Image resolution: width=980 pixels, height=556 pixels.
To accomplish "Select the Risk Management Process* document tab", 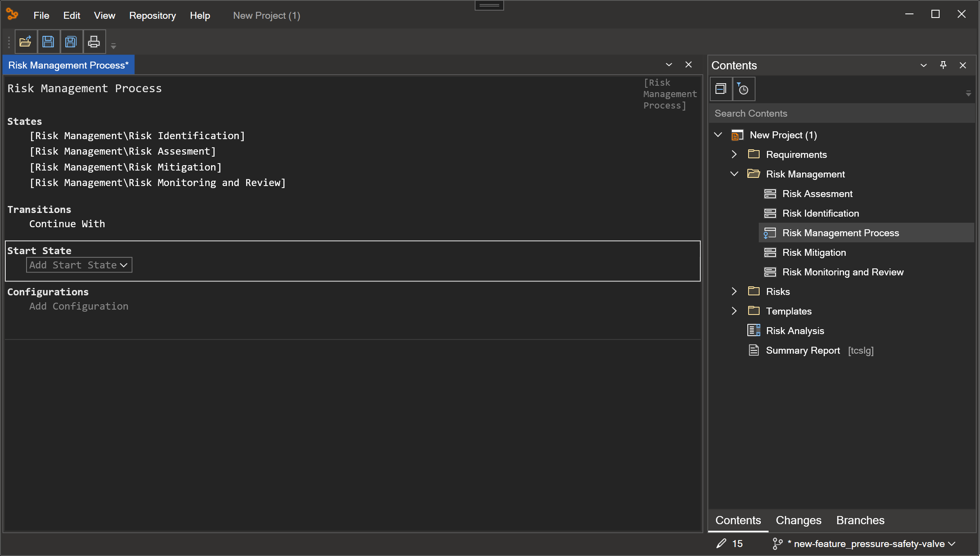I will [69, 65].
